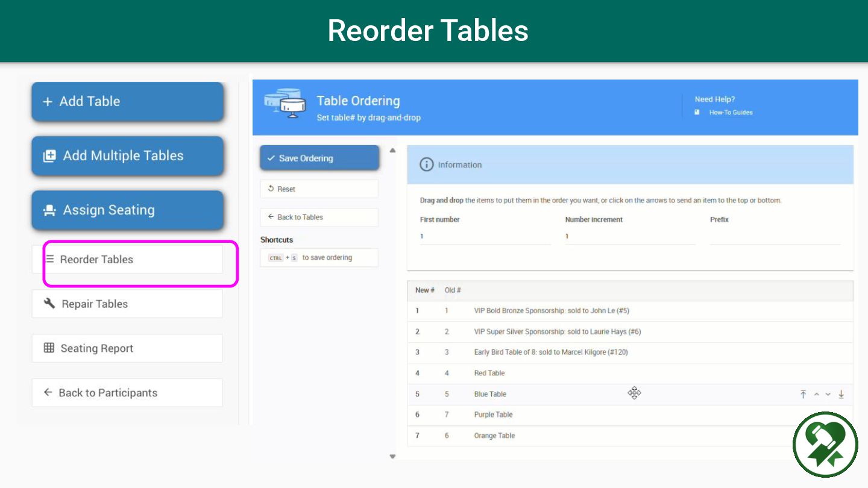Move Blue Table up one position
The image size is (868, 488).
[817, 394]
